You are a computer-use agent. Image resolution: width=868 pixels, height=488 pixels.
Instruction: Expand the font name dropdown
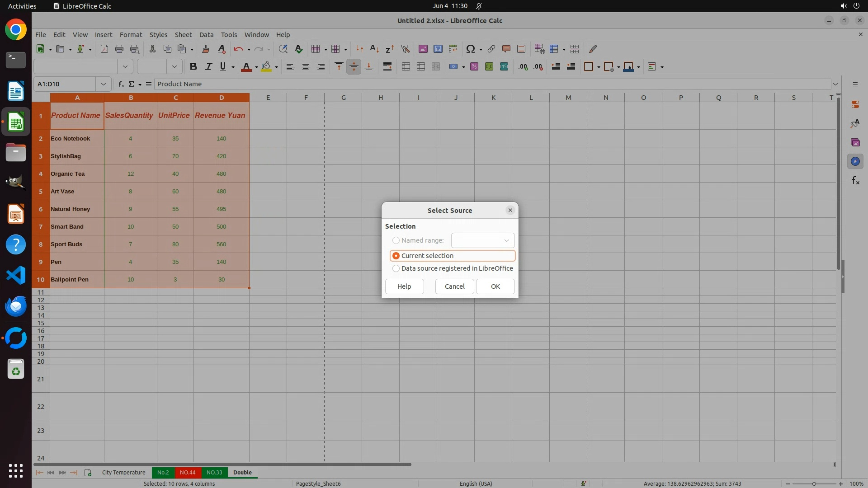125,67
